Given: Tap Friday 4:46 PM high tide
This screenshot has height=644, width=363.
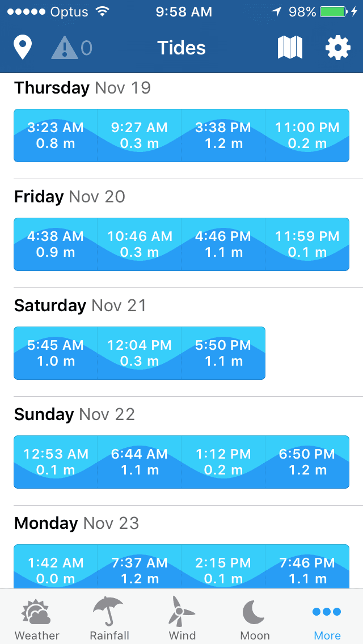Looking at the screenshot, I should pos(223,244).
